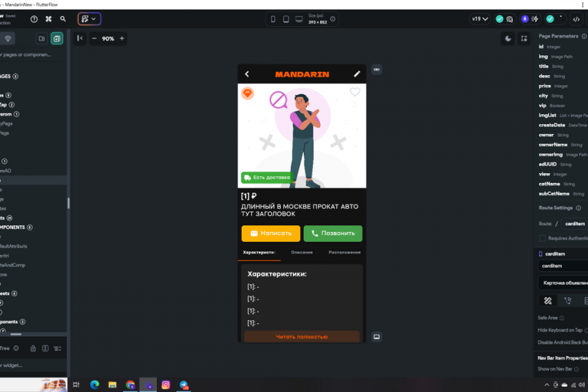Open the v19 version dropdown
Viewport: 588px width, 392px height.
[480, 19]
